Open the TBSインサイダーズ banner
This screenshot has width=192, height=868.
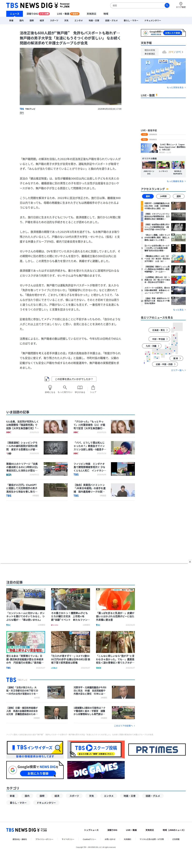(35, 749)
